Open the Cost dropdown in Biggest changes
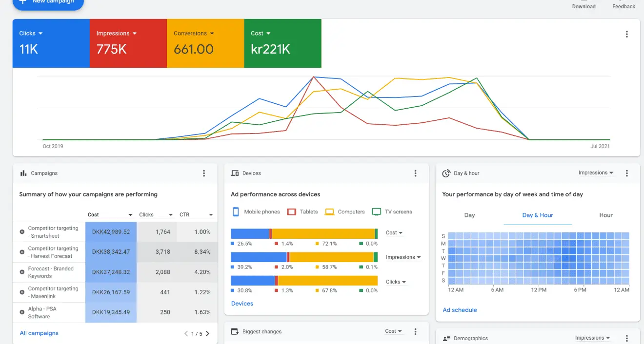This screenshot has width=644, height=344. point(393,331)
